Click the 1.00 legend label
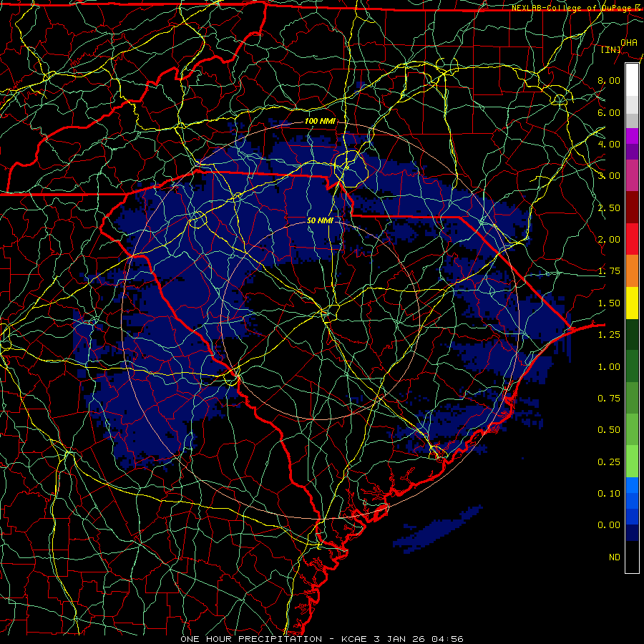The image size is (644, 644). pos(609,367)
